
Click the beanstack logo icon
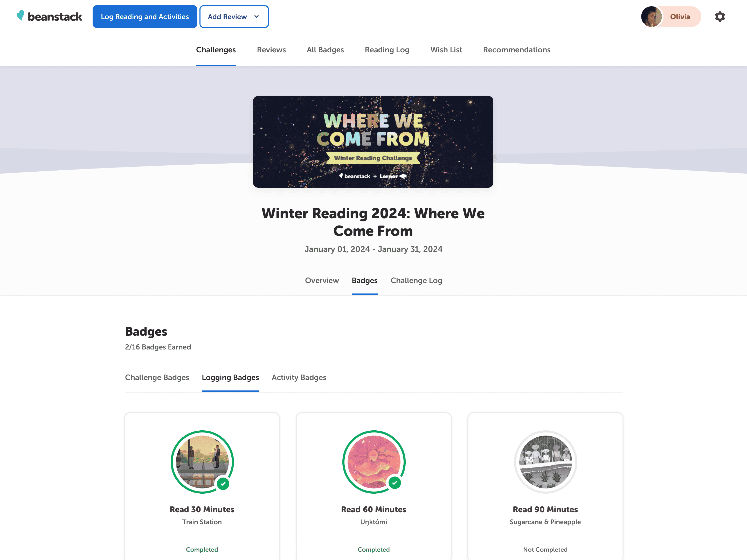(20, 16)
